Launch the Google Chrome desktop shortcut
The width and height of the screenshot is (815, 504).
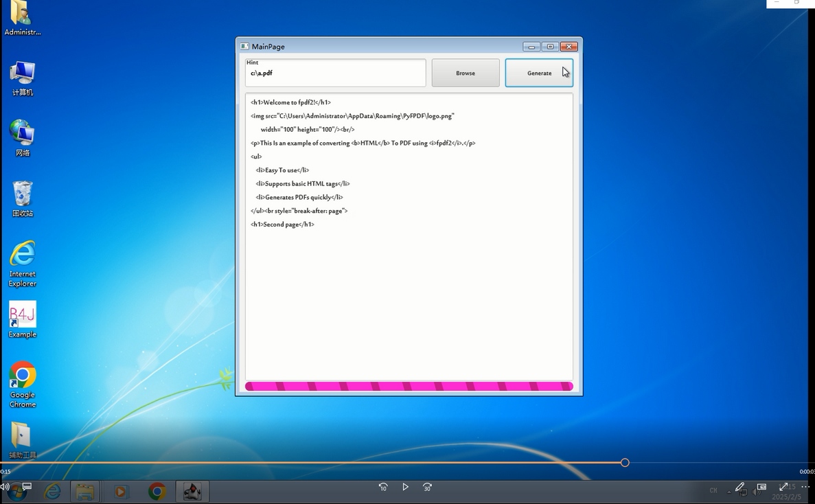[22, 385]
